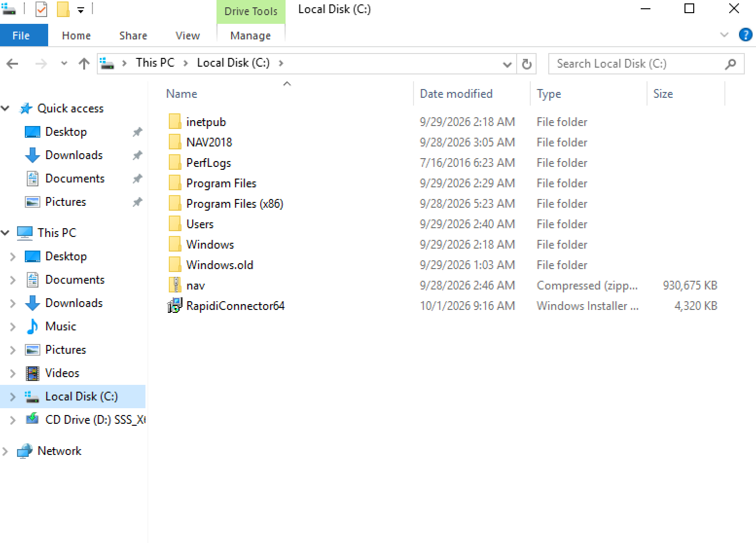Open Music folder icon under This PC

point(33,326)
